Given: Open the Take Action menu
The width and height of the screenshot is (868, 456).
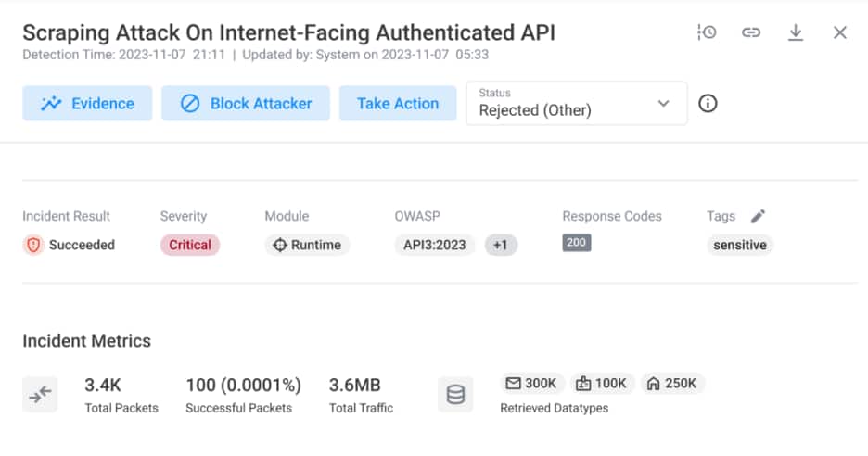Looking at the screenshot, I should pos(397,103).
